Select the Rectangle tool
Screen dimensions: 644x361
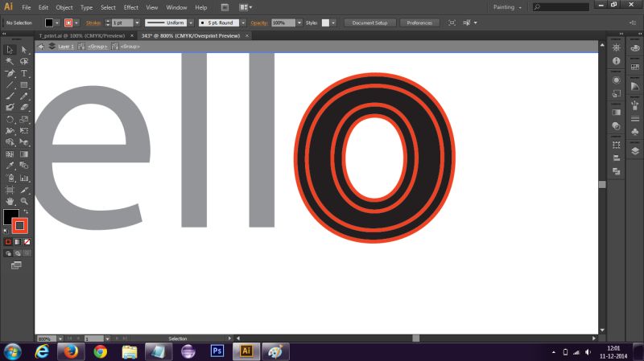(24, 85)
